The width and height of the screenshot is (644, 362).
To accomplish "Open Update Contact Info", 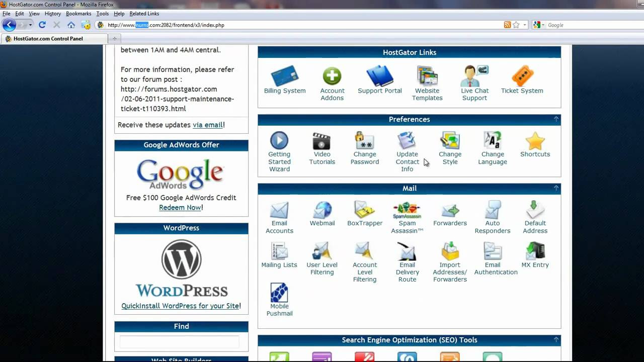I will click(x=407, y=152).
